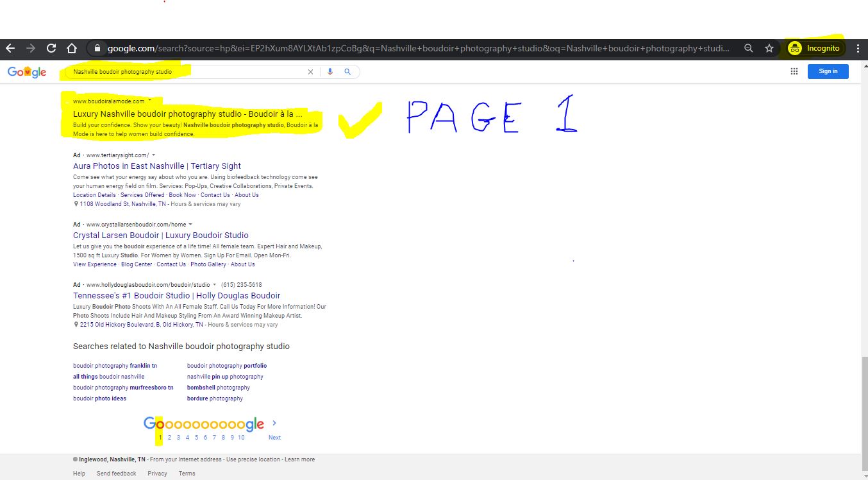Image resolution: width=868 pixels, height=480 pixels.
Task: Click the Book Now sitelink
Action: [183, 195]
